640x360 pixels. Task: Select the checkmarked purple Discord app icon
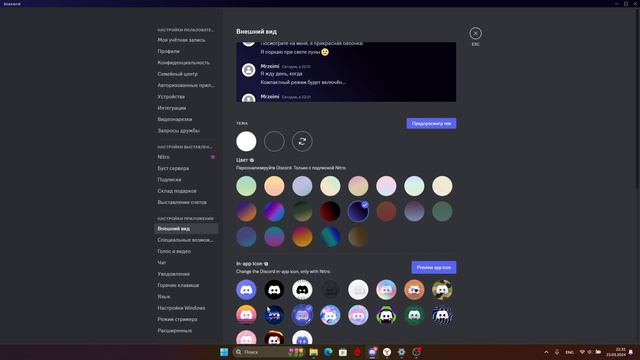[302, 315]
